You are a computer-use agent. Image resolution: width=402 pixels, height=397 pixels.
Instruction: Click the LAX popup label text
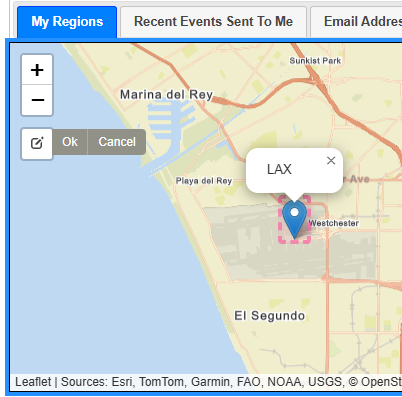click(x=279, y=169)
